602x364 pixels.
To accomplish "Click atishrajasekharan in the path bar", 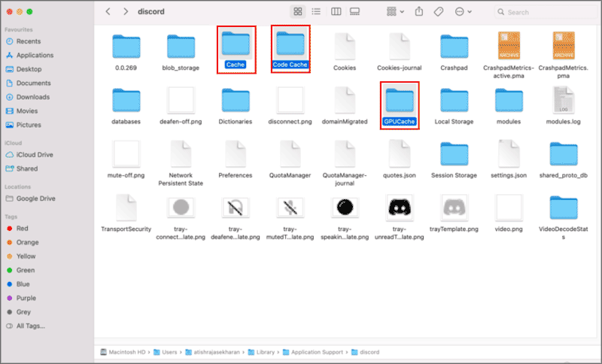I will (x=212, y=352).
